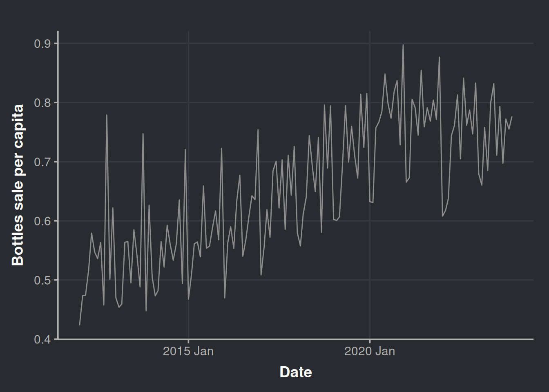Click the second-highest peak after 2020 Jan
This screenshot has width=549, height=392.
coord(439,57)
